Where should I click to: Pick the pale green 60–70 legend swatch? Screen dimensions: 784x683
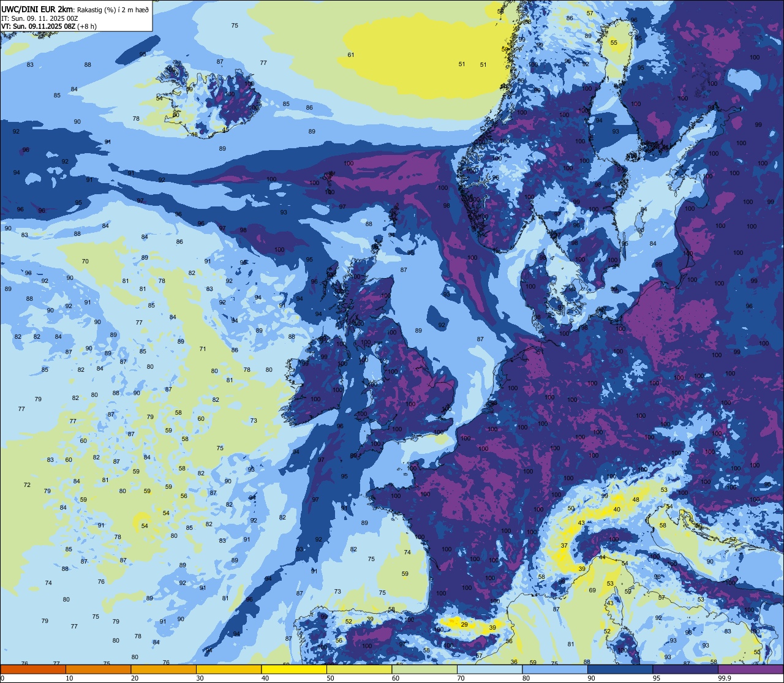424,670
